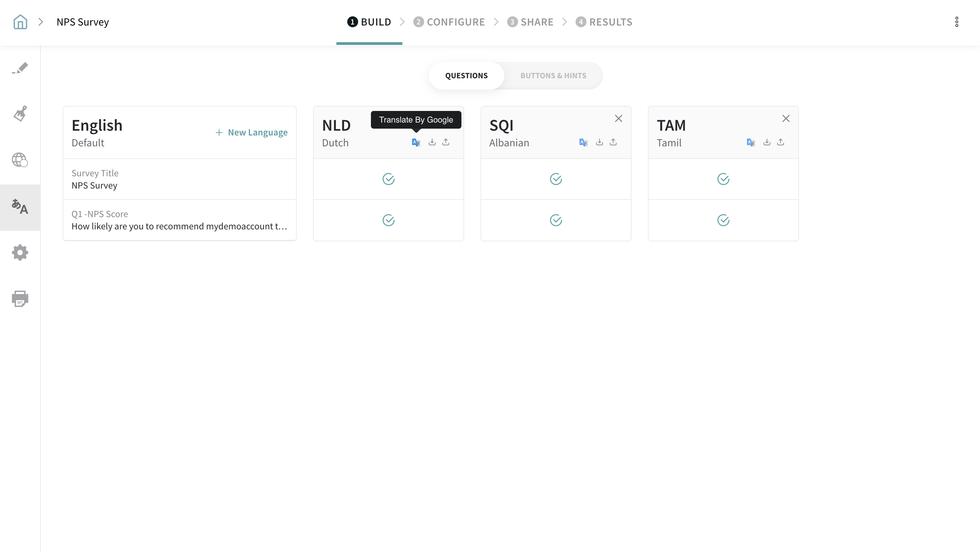Click Albanian Q1 translation checkmark
Screen dimensions: 980x552
pos(556,220)
